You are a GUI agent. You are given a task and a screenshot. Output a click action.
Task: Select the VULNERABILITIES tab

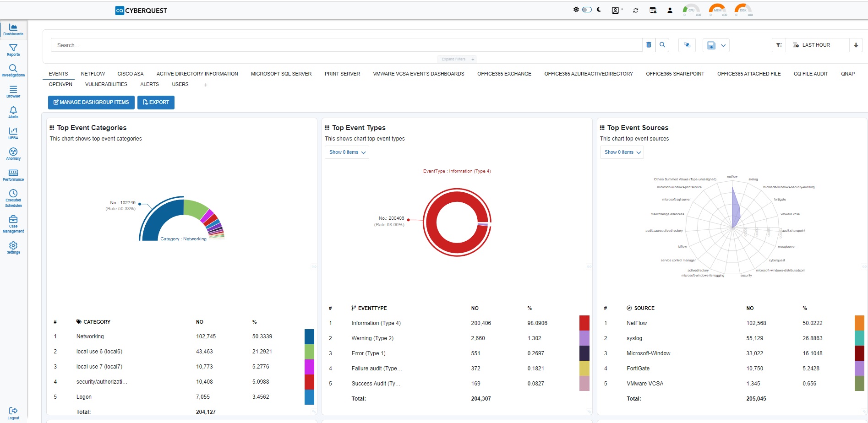[x=106, y=84]
